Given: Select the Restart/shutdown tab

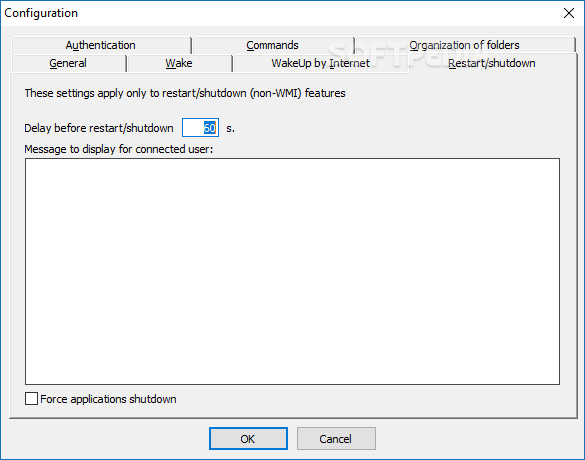Looking at the screenshot, I should pyautogui.click(x=492, y=63).
